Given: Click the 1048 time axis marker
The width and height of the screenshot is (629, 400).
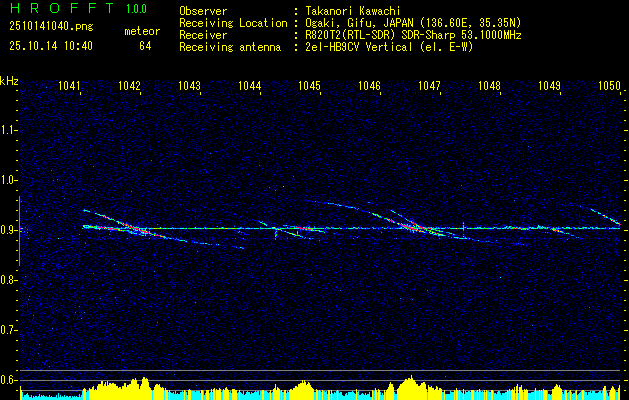Looking at the screenshot, I should [x=489, y=85].
